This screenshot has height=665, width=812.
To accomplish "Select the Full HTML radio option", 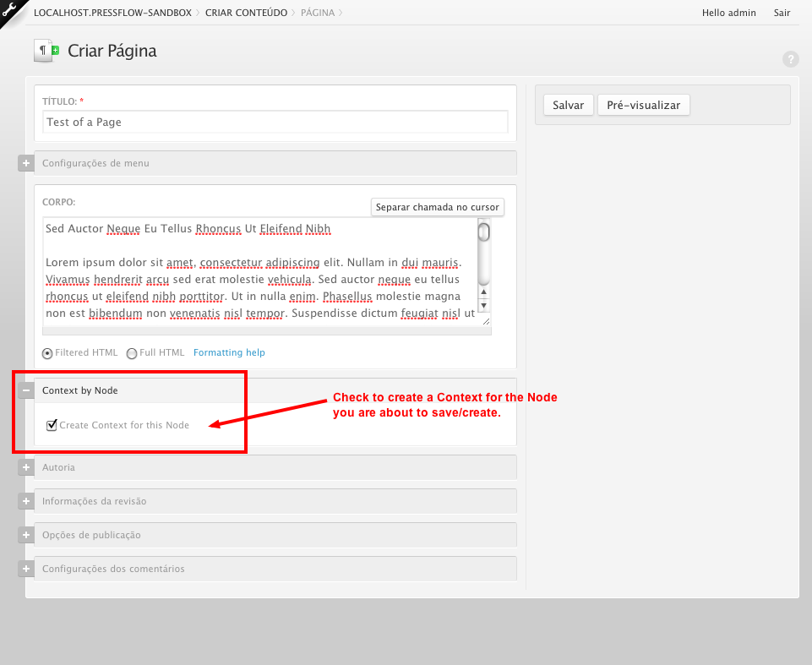I will pos(132,353).
